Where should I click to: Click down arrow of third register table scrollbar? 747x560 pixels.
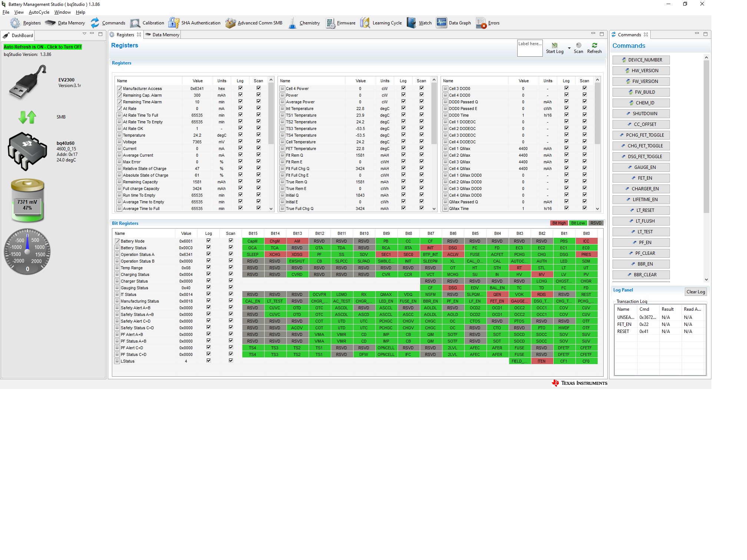click(x=597, y=209)
